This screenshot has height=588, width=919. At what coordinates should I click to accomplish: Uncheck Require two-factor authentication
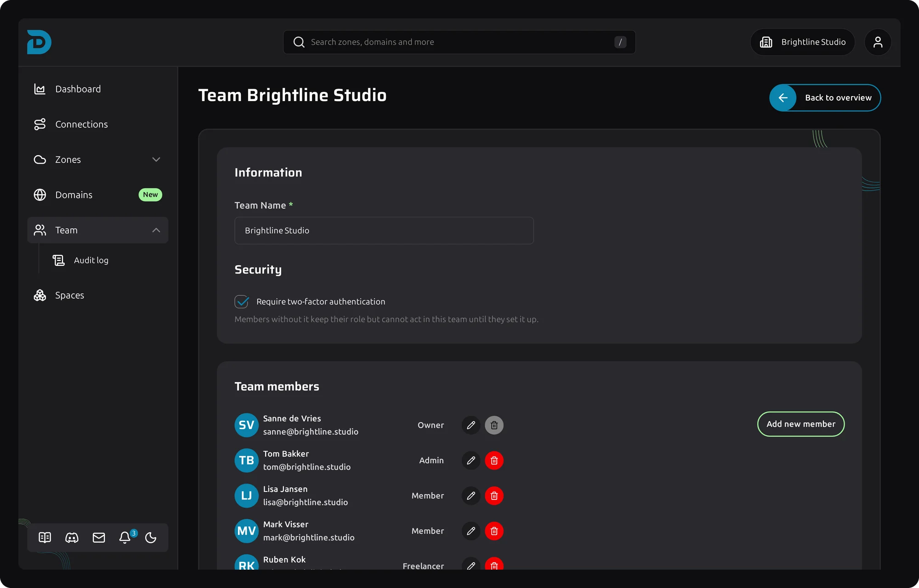coord(242,302)
